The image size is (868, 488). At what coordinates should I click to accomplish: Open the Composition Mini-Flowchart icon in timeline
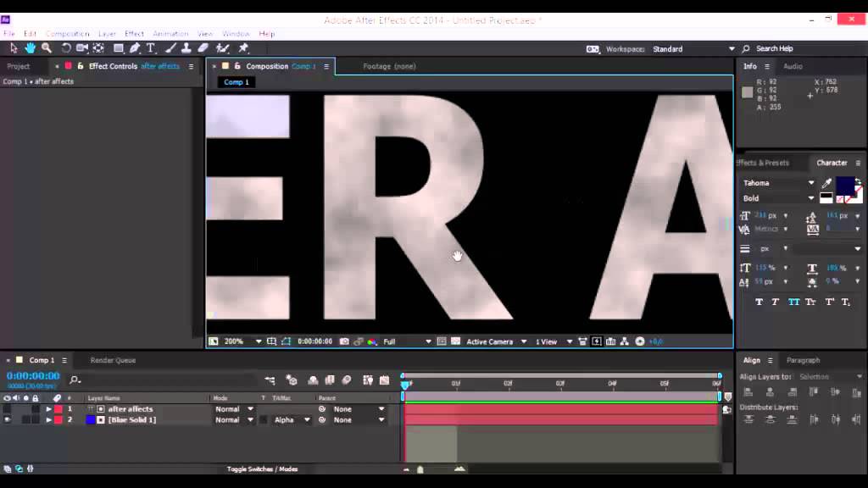270,380
